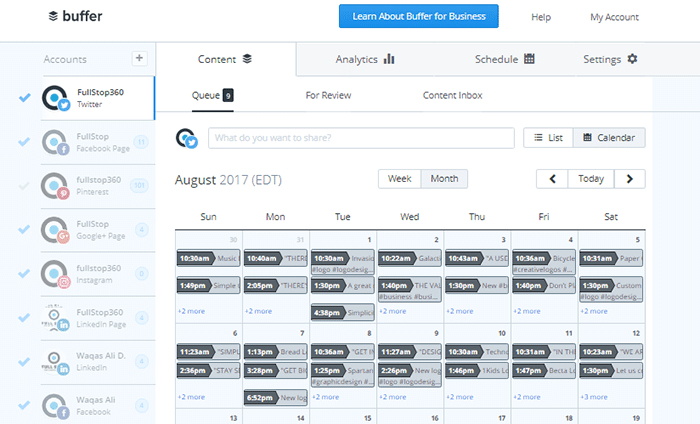700x424 pixels.
Task: Open FullStop Facebook Page account avatar
Action: tap(55, 143)
